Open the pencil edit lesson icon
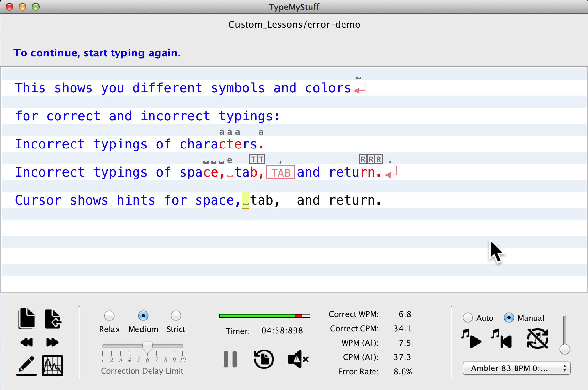 26,366
